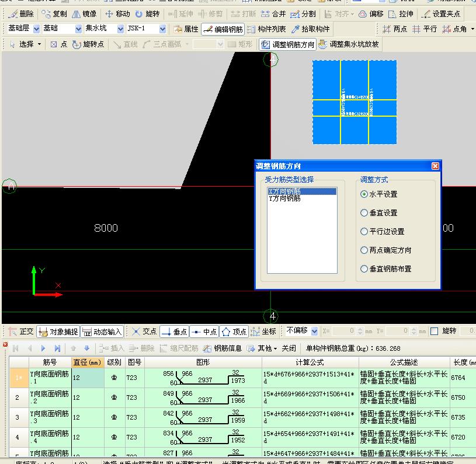Select X方向钢筋 in the list
The height and width of the screenshot is (464, 476).
click(x=302, y=191)
